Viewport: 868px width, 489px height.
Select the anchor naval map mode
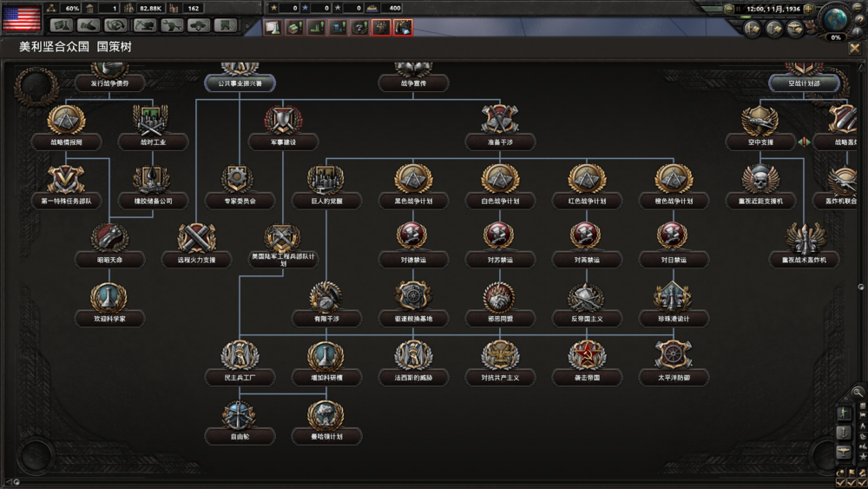[844, 433]
